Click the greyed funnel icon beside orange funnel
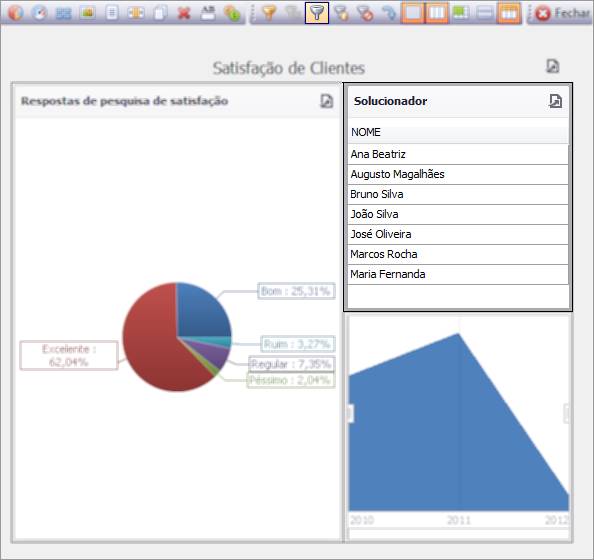This screenshot has height=560, width=594. pos(293,13)
